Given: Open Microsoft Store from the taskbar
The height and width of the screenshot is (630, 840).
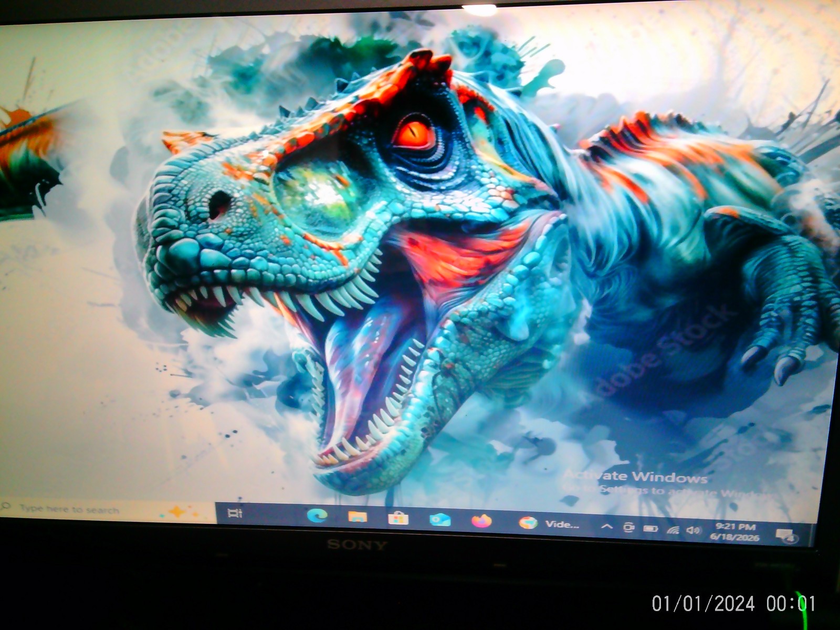Looking at the screenshot, I should (398, 518).
